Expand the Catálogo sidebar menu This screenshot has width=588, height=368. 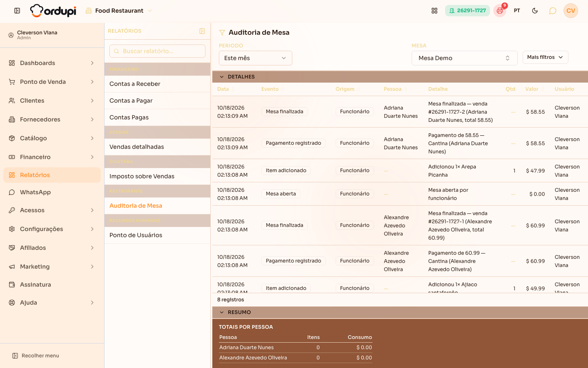click(x=52, y=138)
